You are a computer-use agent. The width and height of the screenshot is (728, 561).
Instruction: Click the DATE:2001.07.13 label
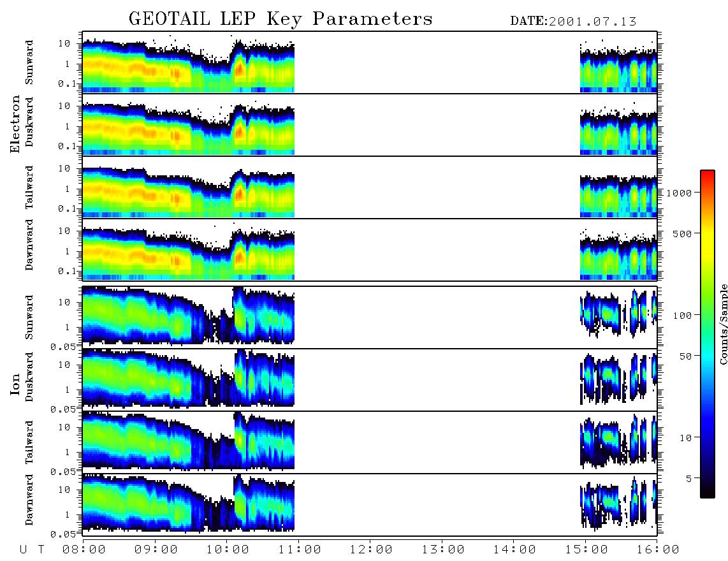[573, 22]
